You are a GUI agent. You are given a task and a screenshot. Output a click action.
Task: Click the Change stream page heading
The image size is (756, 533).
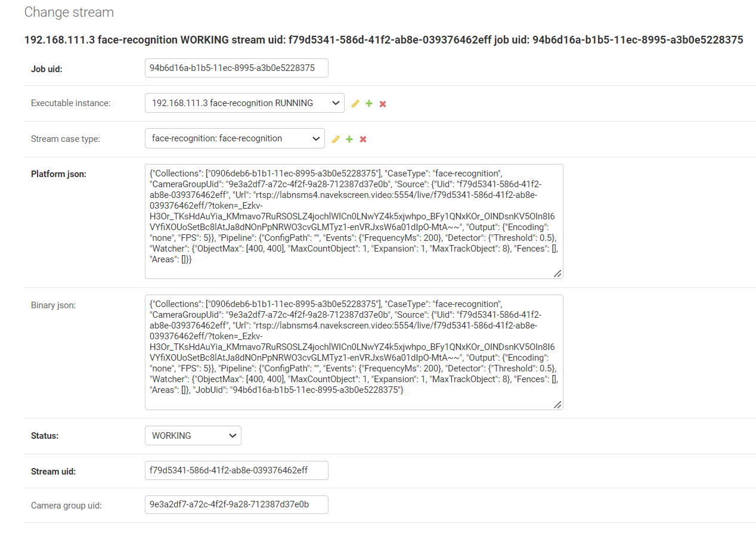point(69,12)
